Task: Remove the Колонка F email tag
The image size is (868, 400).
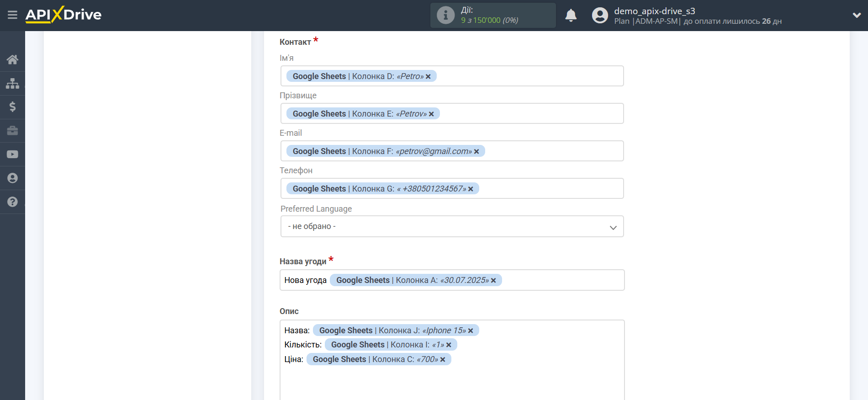Action: pyautogui.click(x=476, y=152)
